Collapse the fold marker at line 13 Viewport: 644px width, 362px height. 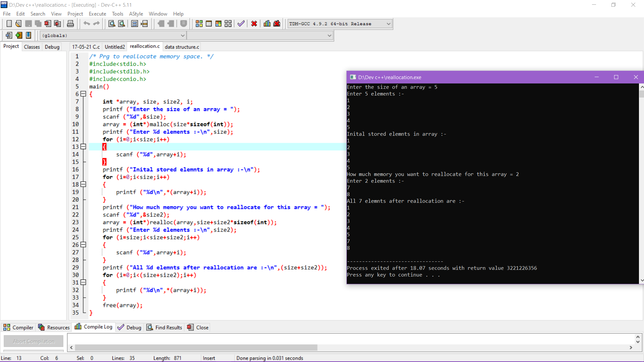click(83, 147)
